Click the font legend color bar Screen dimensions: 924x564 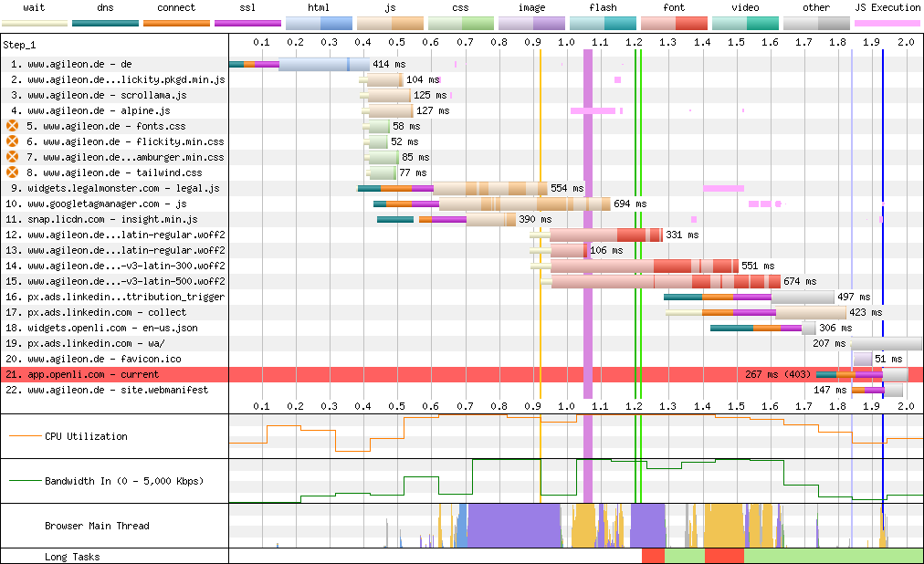[674, 24]
